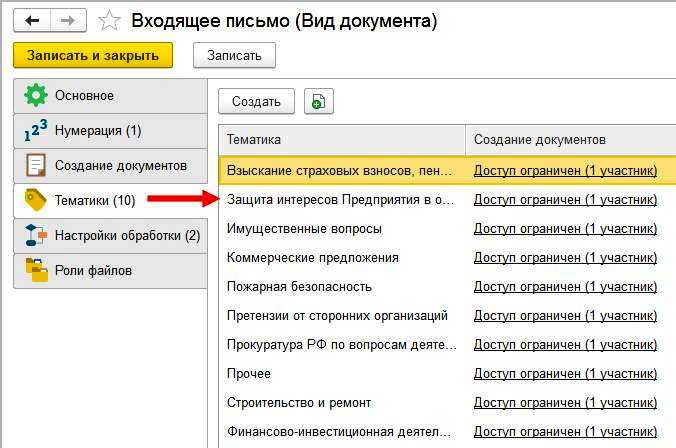Click the 123 numbering icon

pos(35,131)
